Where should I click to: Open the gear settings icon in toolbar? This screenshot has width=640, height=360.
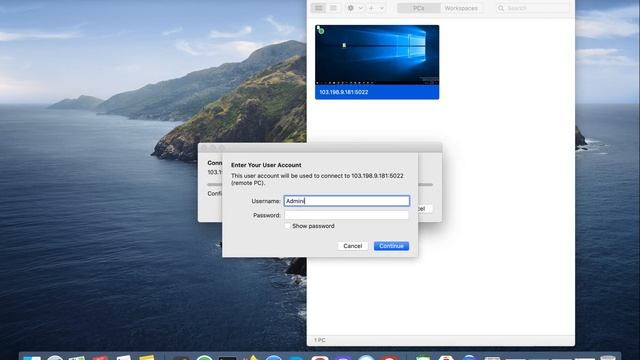pos(351,8)
